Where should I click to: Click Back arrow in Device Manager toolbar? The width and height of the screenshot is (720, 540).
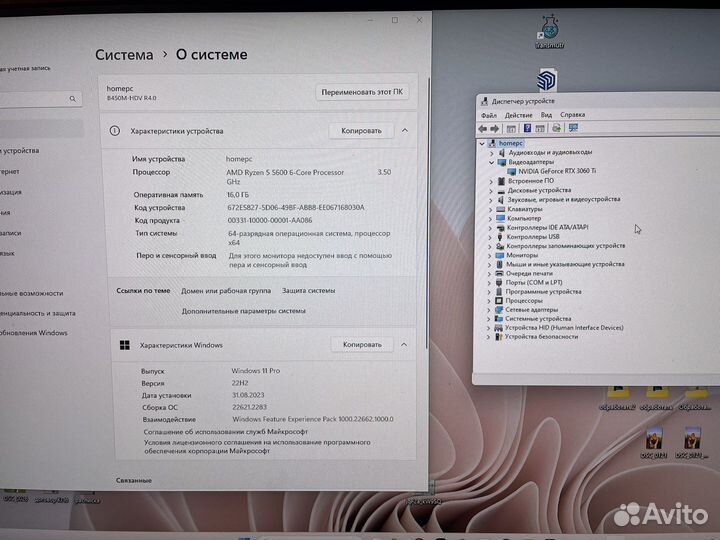(x=483, y=129)
